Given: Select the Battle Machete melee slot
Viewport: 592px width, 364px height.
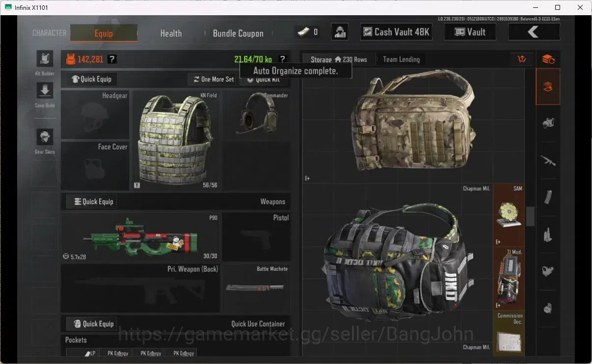Looking at the screenshot, I should tap(257, 288).
